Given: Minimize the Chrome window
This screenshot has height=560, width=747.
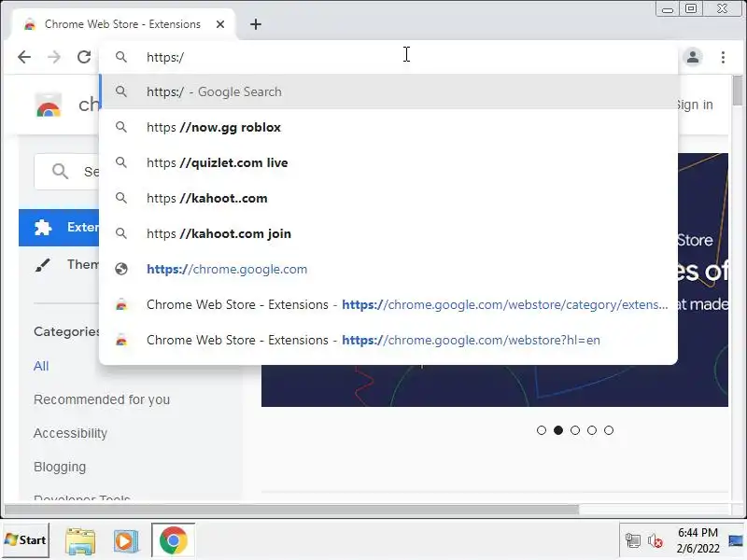Looking at the screenshot, I should pyautogui.click(x=668, y=9).
